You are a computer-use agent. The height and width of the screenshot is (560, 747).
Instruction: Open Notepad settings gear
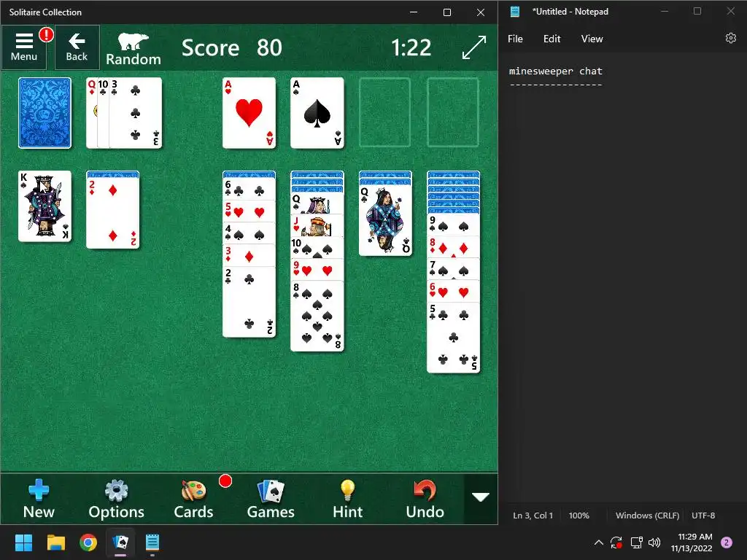(x=731, y=38)
